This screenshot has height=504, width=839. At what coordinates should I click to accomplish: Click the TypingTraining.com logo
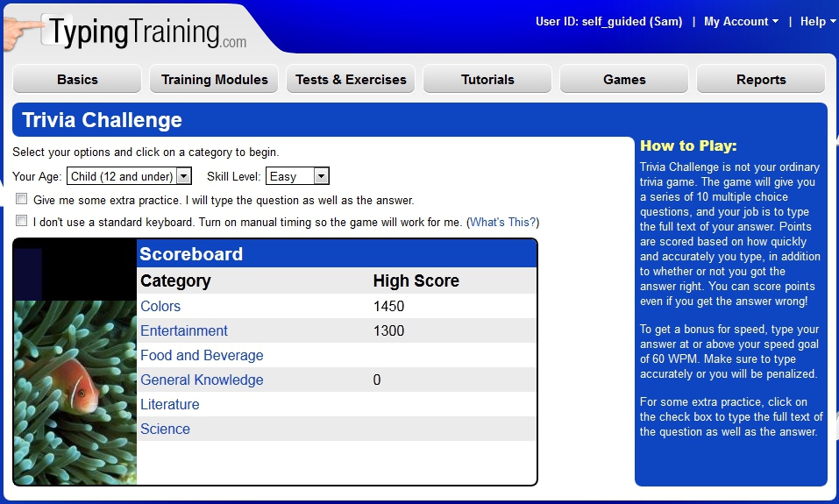pos(147,32)
